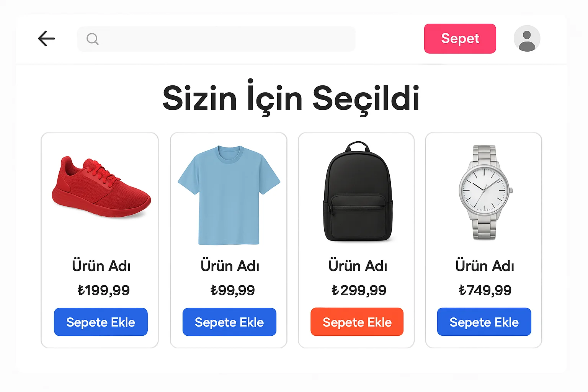Click the back arrow icon
588x392 pixels.
point(46,38)
